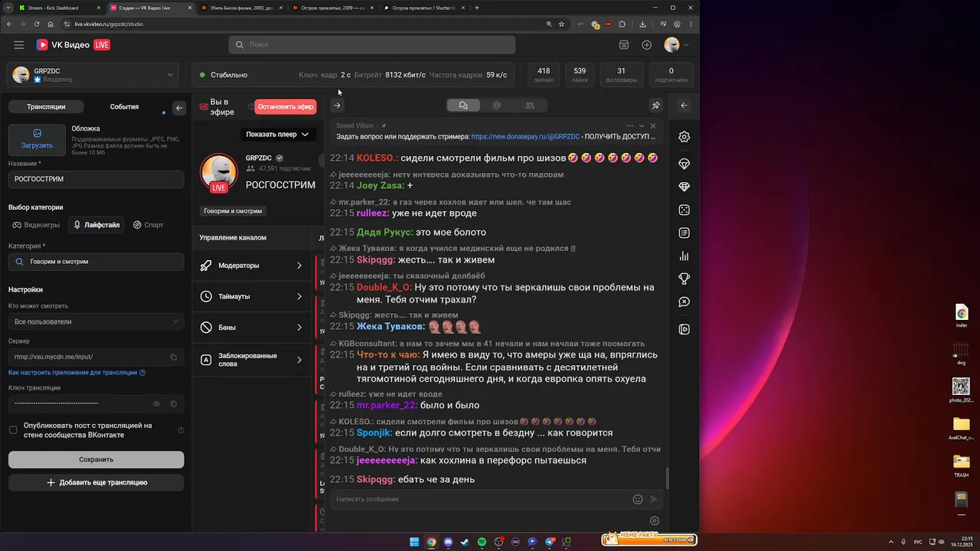This screenshot has height=551, width=980.
Task: Switch to the События tab
Action: pos(124,107)
